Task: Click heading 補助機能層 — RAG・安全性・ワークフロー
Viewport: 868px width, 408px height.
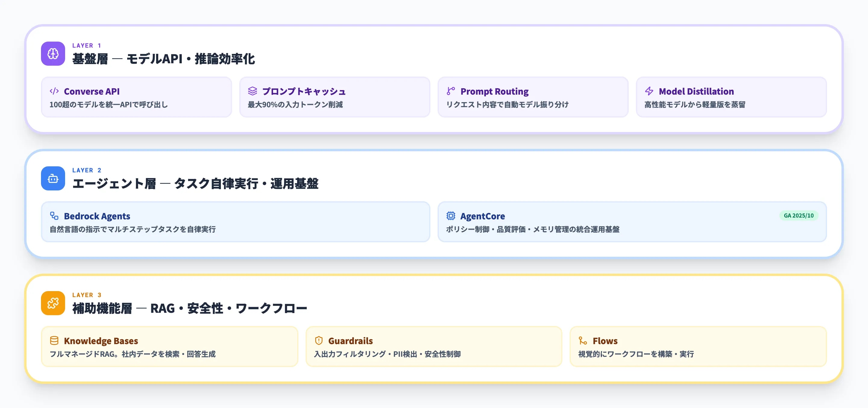Action: click(x=190, y=308)
